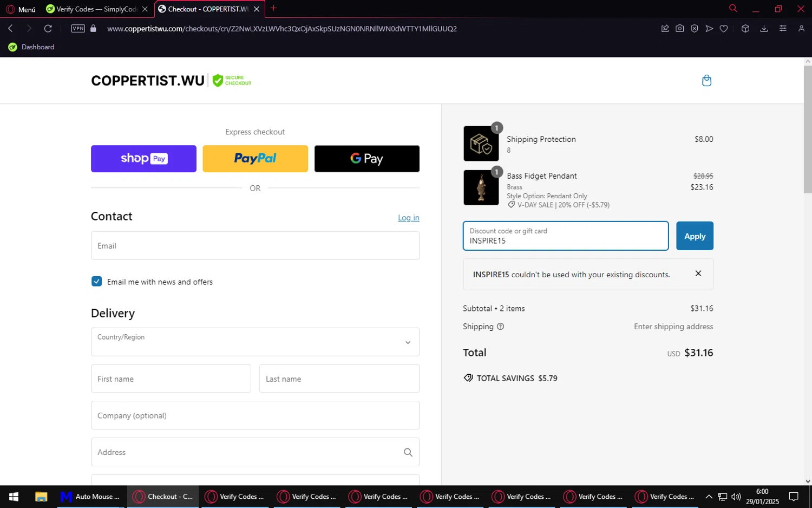Uncheck Email me with news and offers
Screen dimensions: 812x508
point(97,282)
